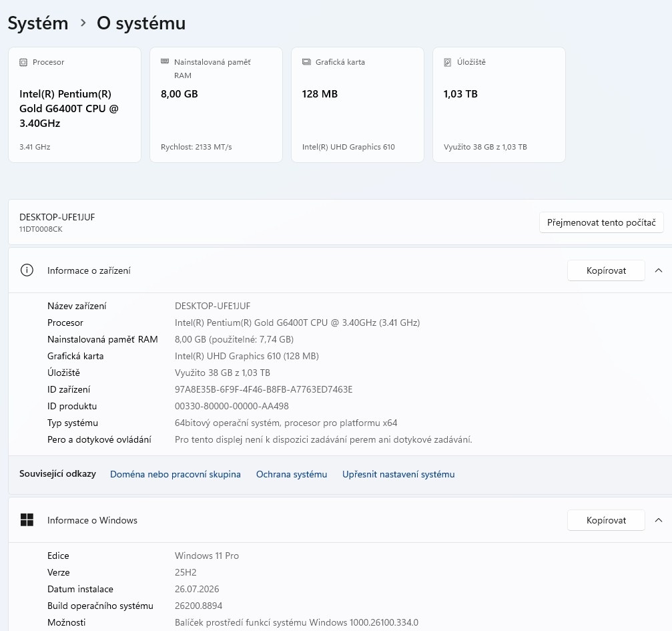Select the Úložiště 1,03 TB card

[x=499, y=105]
